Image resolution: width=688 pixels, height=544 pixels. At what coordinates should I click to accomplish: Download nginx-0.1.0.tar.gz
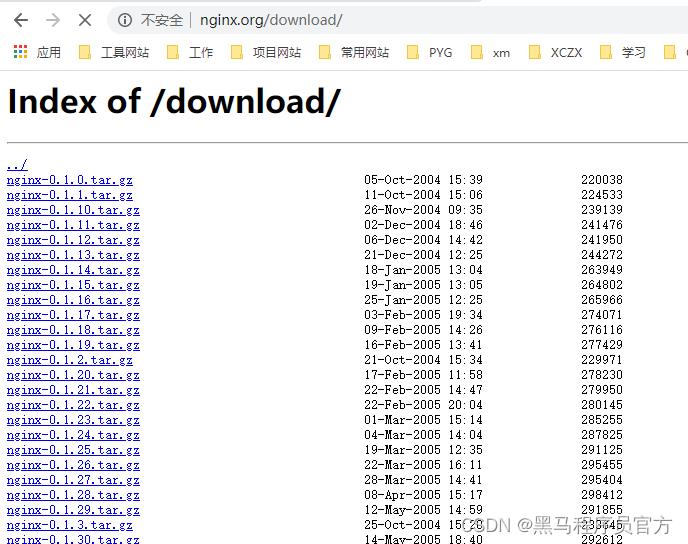[70, 180]
